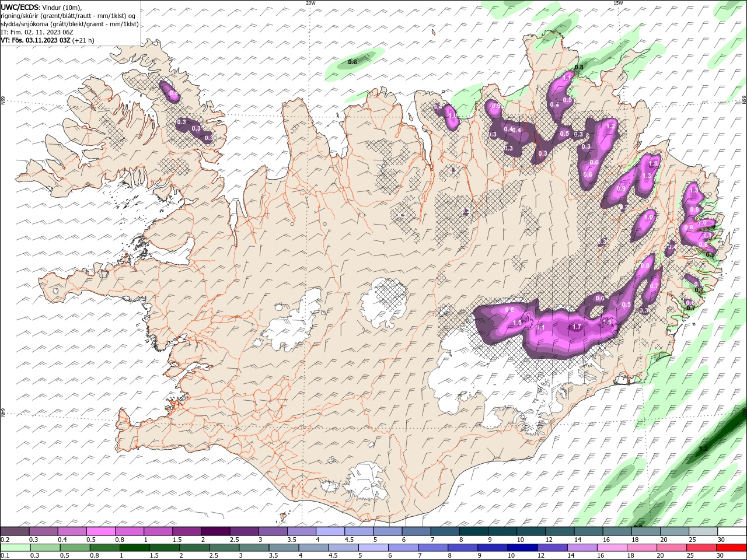Select the snow scale swatch starting at 0.3
This screenshot has width=747, height=560.
(43, 531)
